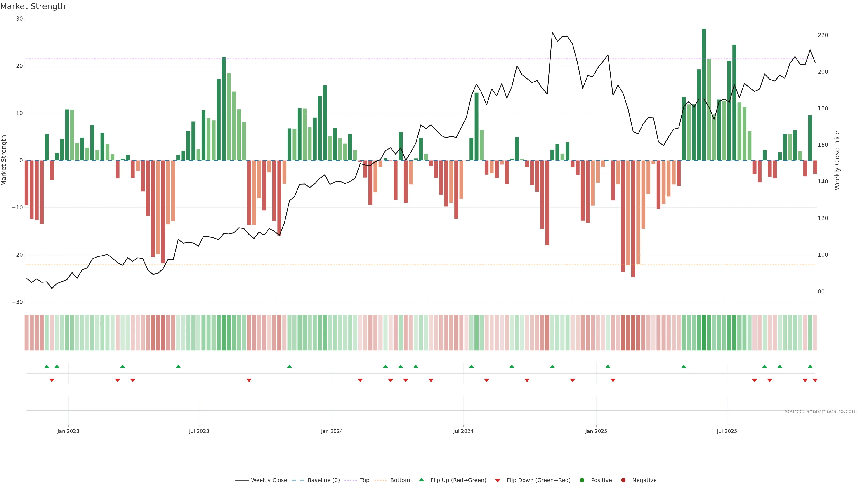Click the Jul 2025 axis label
This screenshot has width=868, height=488.
[x=727, y=431]
